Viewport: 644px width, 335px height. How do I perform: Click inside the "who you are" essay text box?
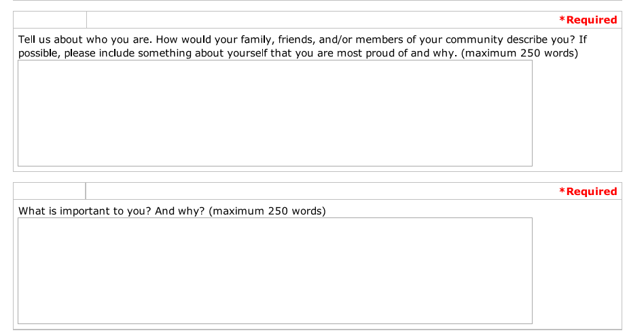pos(274,113)
